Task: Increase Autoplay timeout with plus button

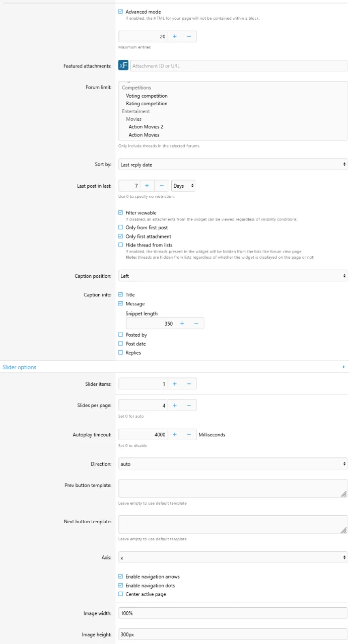Action: coord(175,435)
